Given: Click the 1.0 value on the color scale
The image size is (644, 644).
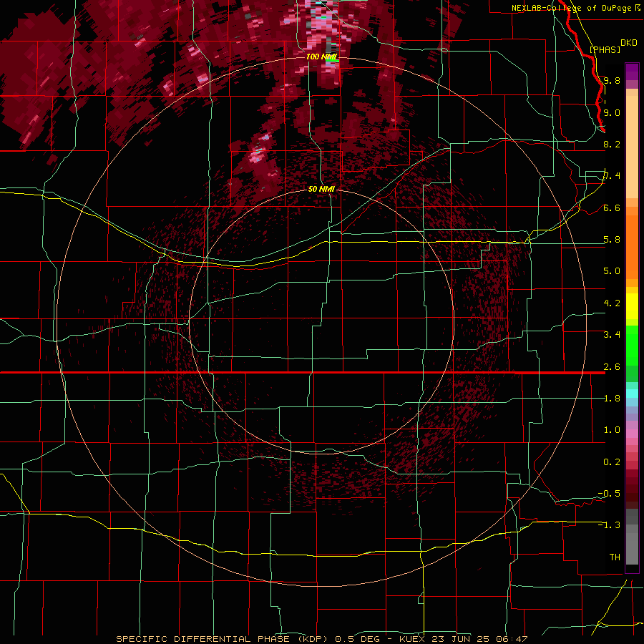Looking at the screenshot, I should coord(612,430).
